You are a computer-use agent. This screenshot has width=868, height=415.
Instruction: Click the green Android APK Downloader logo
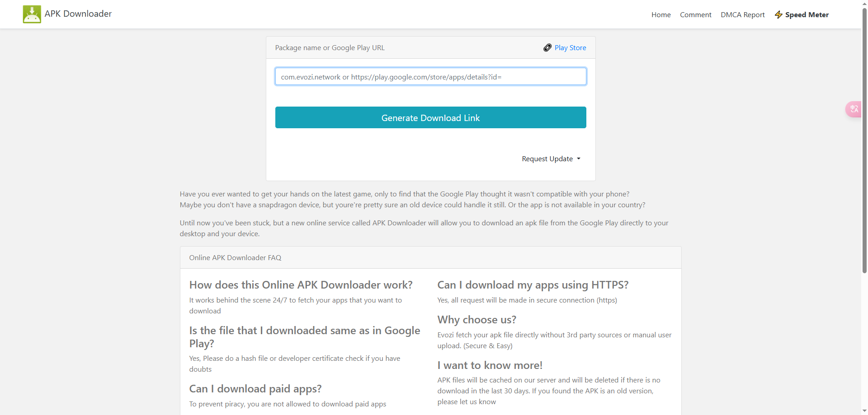(32, 14)
